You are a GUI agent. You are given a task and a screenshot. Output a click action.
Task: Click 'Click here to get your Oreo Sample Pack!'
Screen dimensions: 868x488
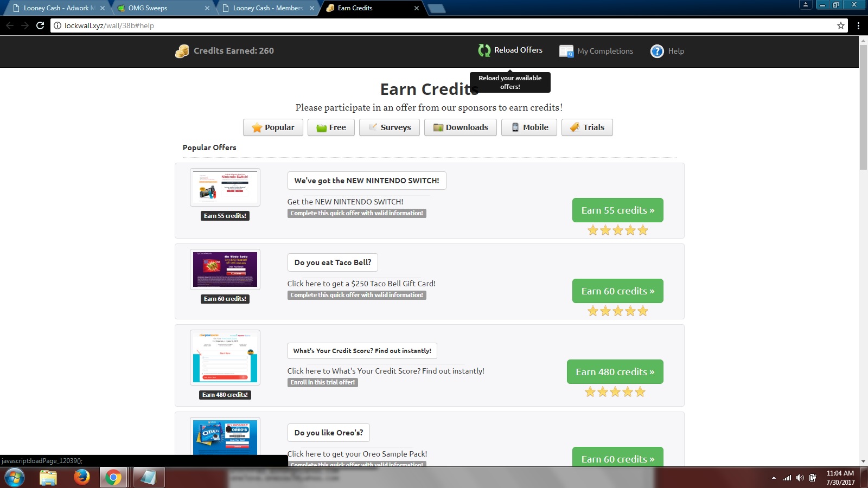tap(358, 454)
